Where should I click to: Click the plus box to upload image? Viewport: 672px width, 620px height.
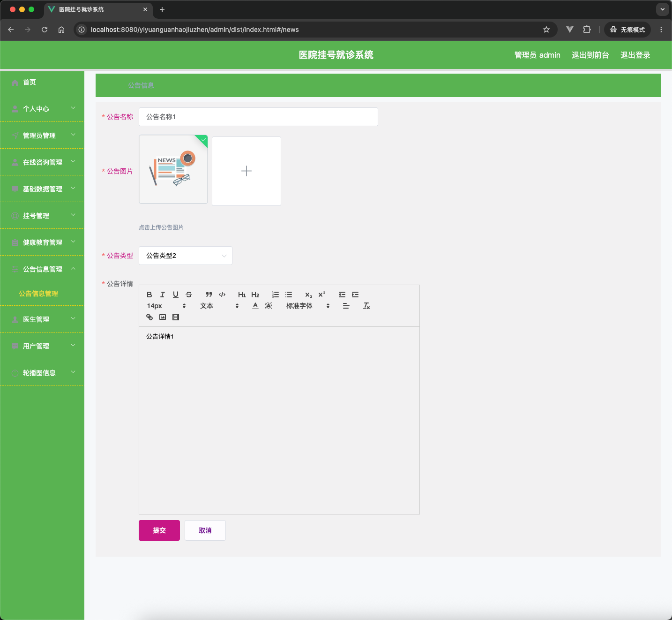(246, 171)
